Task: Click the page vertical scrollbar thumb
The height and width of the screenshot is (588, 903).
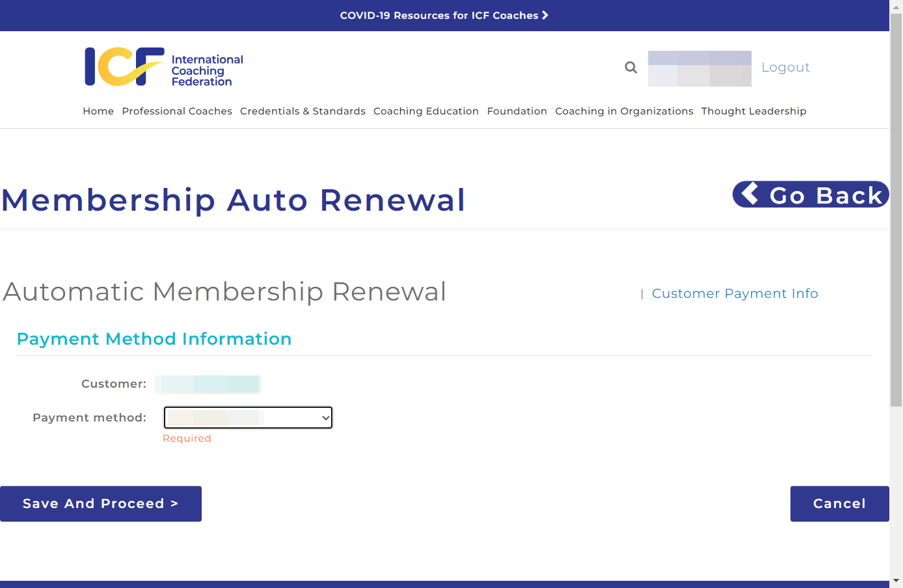Action: pyautogui.click(x=896, y=209)
